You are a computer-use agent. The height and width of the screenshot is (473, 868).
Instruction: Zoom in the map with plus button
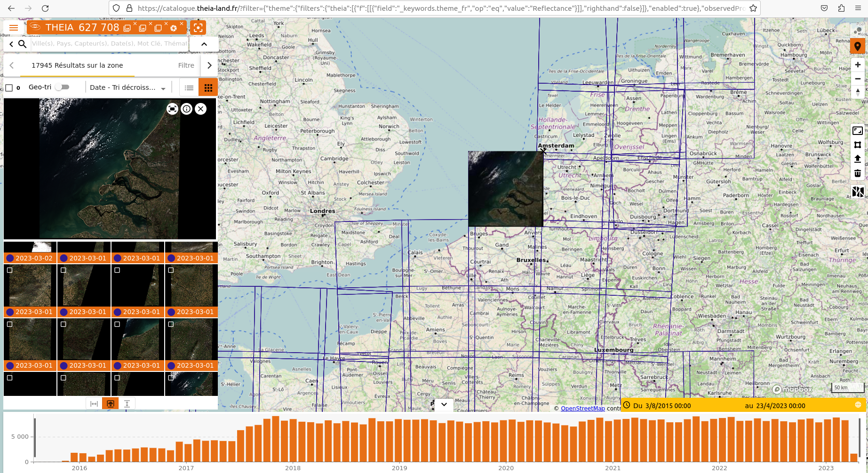pos(858,65)
